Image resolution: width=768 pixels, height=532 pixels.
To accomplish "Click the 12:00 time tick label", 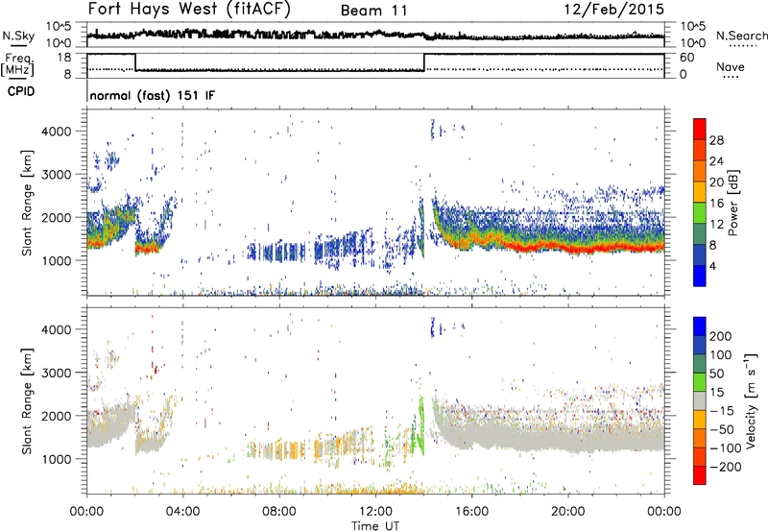I will point(375,512).
